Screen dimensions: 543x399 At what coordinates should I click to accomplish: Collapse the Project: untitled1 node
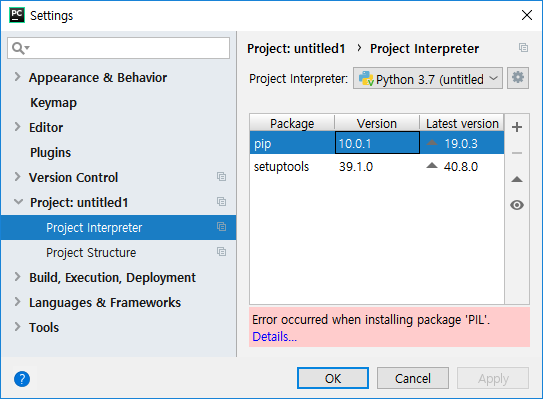click(x=18, y=202)
